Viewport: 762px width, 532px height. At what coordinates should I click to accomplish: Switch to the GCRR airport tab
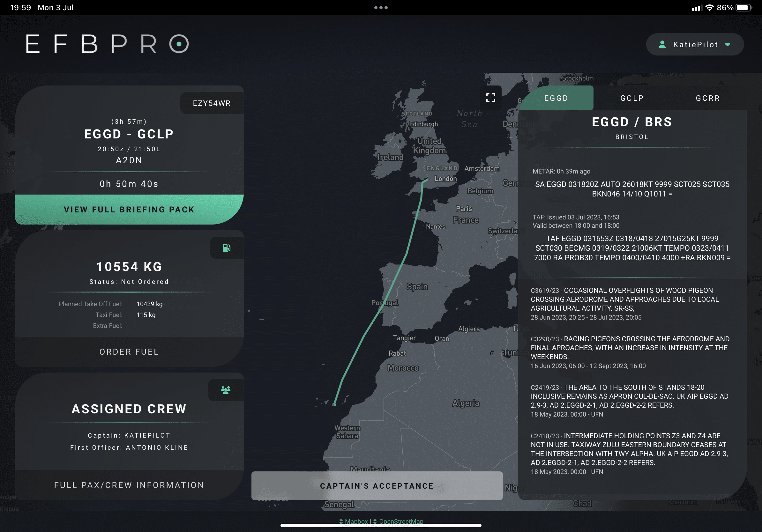(x=707, y=98)
